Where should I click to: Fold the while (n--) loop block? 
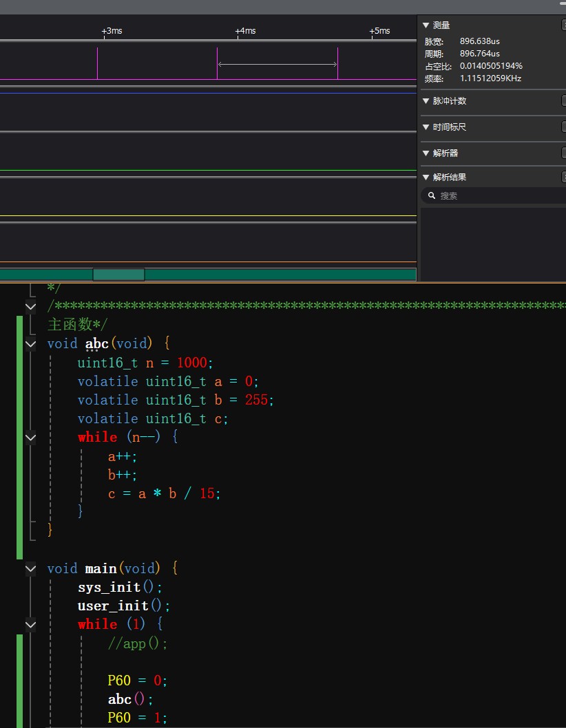coord(30,437)
